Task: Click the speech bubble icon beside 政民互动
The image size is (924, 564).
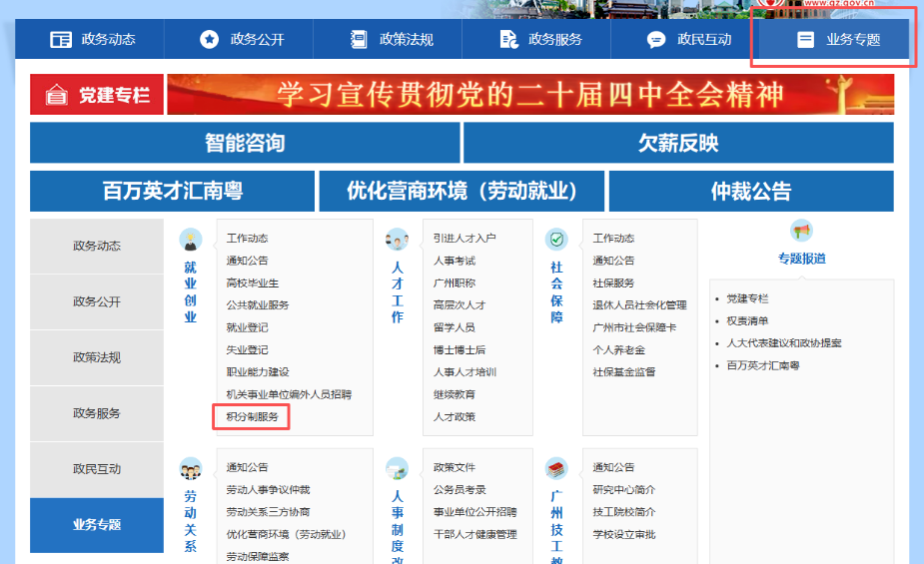Action: (656, 40)
